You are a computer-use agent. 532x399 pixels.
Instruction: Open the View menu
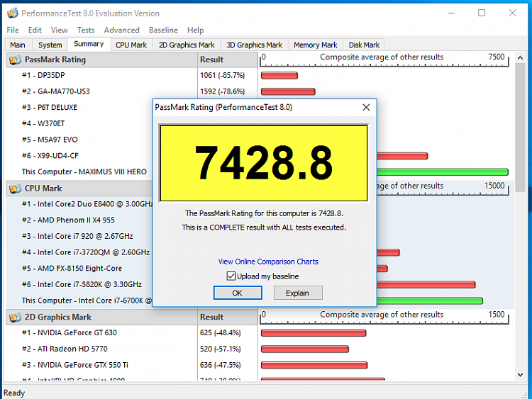(x=59, y=30)
